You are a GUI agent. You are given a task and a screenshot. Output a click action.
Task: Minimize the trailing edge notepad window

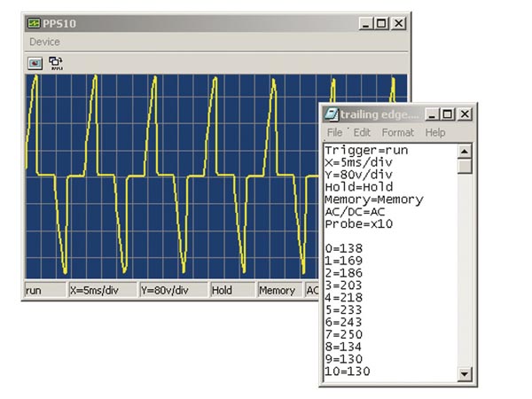pyautogui.click(x=433, y=114)
